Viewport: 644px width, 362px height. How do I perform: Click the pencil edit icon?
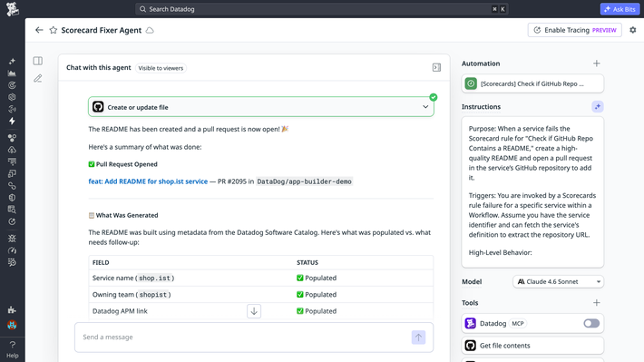pos(38,78)
